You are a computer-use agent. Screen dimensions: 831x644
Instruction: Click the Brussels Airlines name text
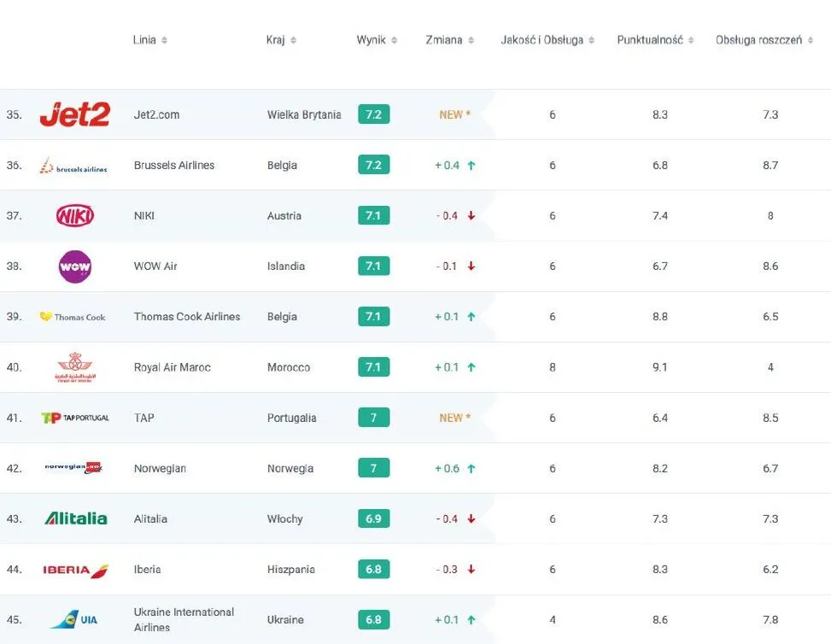click(174, 165)
